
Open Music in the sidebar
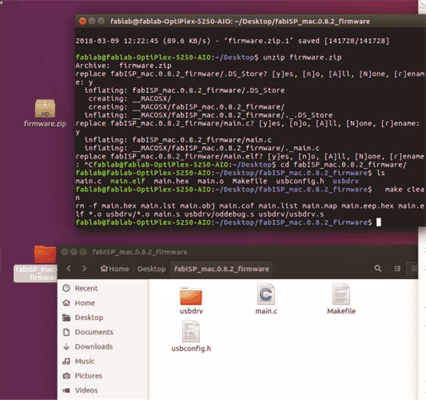pos(78,361)
